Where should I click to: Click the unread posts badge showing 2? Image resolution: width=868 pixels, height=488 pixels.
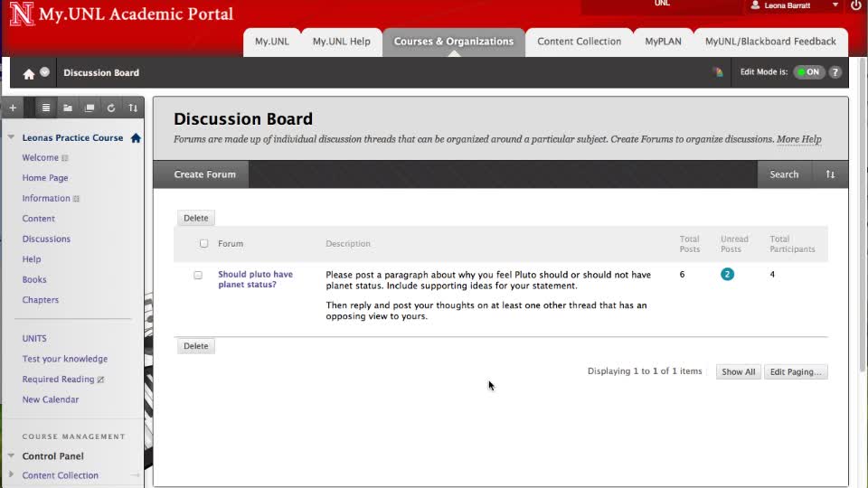pos(727,275)
